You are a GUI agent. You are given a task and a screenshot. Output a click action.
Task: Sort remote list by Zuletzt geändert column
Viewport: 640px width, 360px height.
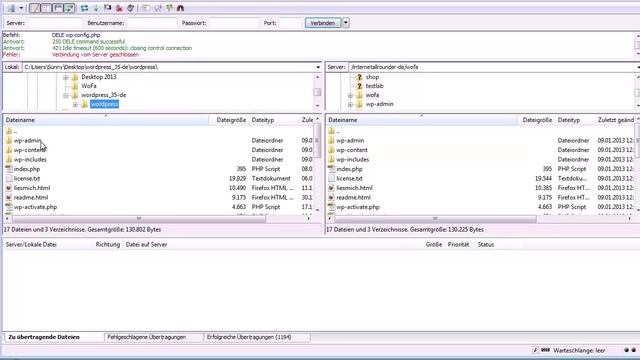616,120
